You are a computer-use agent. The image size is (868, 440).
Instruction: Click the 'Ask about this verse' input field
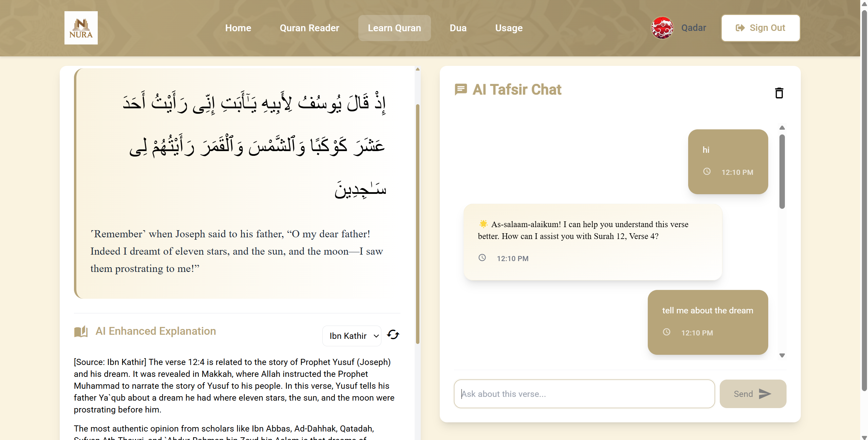(x=584, y=394)
